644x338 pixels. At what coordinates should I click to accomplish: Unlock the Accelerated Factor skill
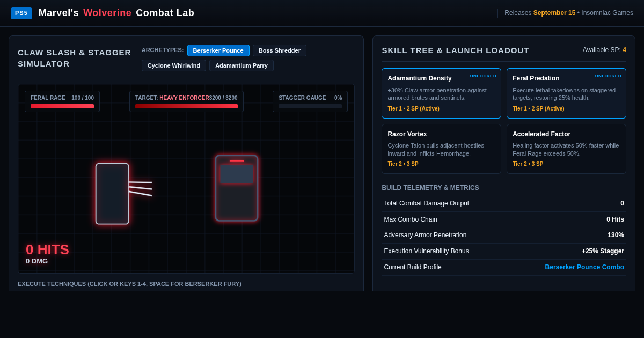pyautogui.click(x=566, y=149)
